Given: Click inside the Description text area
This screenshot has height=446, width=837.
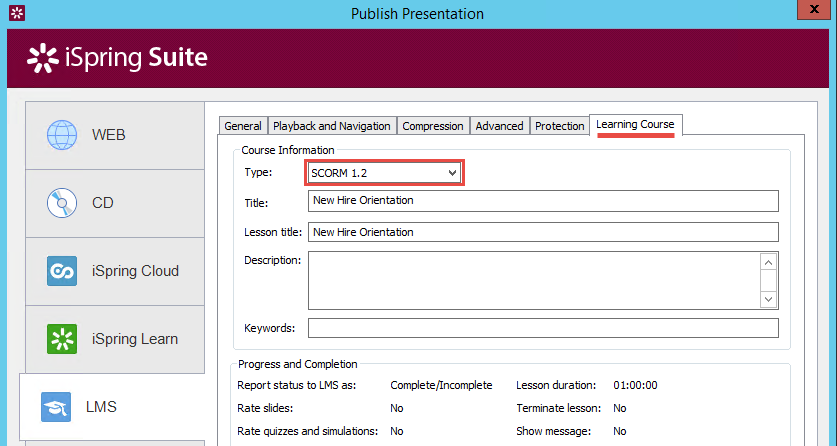Looking at the screenshot, I should pos(534,281).
